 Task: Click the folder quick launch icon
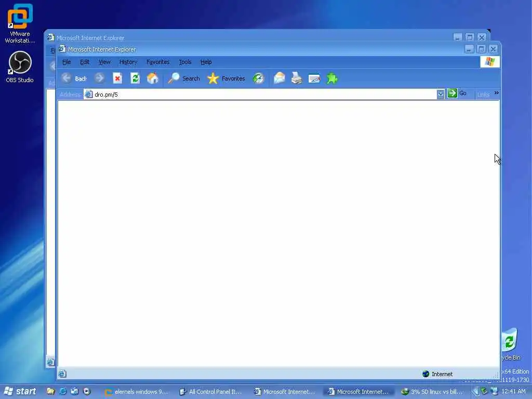(50, 392)
